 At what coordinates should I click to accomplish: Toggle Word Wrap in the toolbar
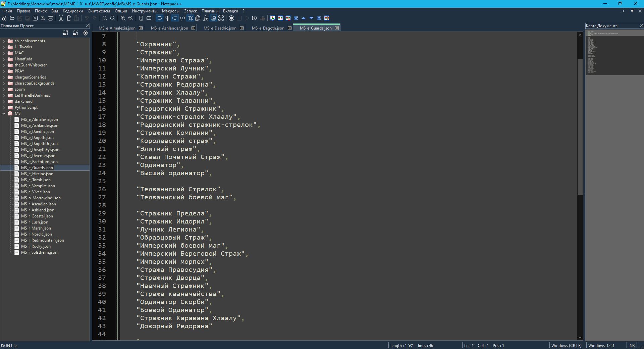tap(159, 18)
